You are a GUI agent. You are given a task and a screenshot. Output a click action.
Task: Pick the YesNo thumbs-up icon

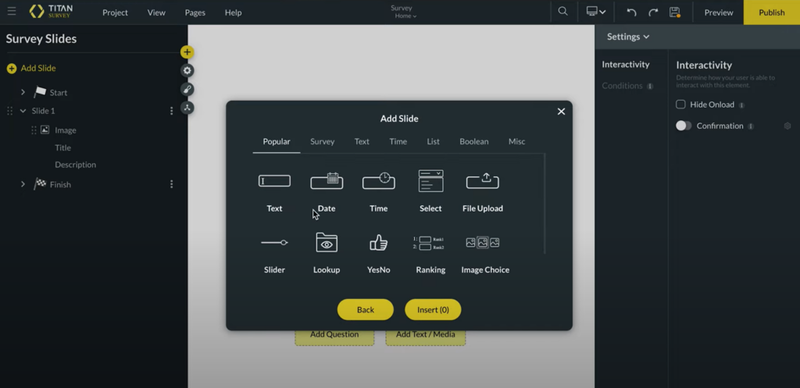pos(379,242)
